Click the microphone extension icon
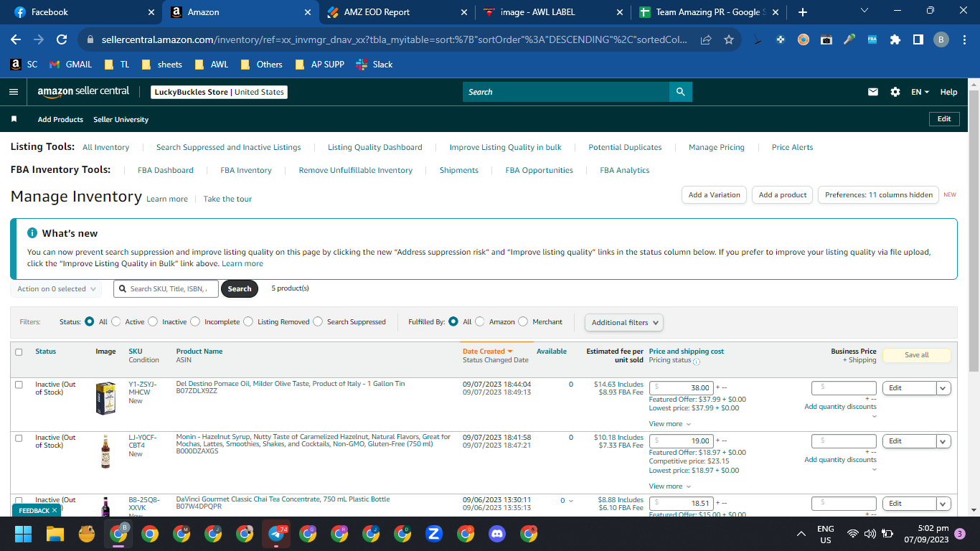 point(849,39)
